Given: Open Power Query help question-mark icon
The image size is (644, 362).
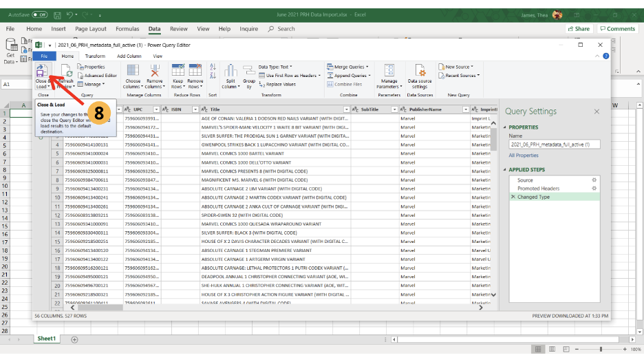Looking at the screenshot, I should (x=605, y=56).
